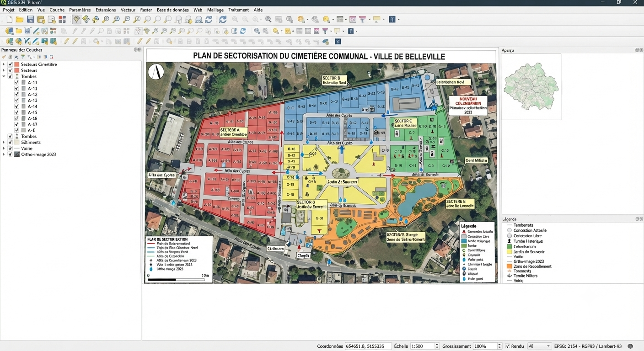Viewport: 644px width, 351px height.
Task: Click green funnel filter legend icon
Action: pos(23,57)
